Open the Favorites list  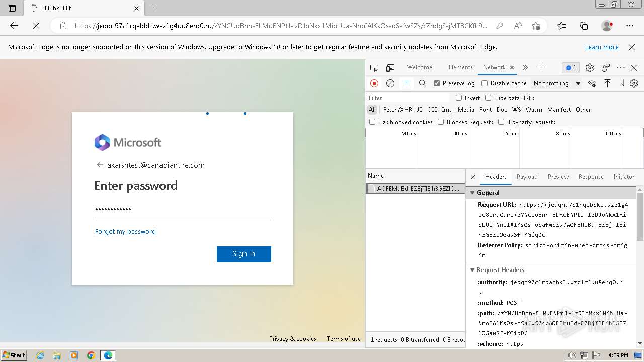pos(561,26)
